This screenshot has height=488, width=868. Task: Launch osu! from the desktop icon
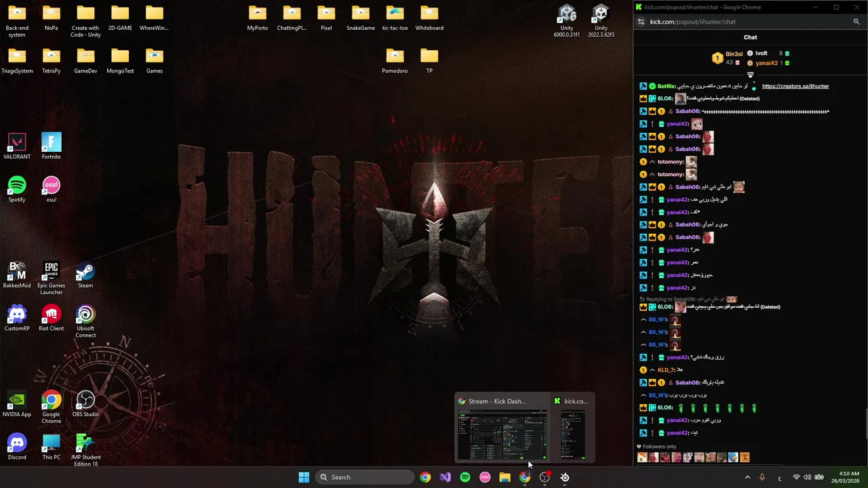(51, 189)
